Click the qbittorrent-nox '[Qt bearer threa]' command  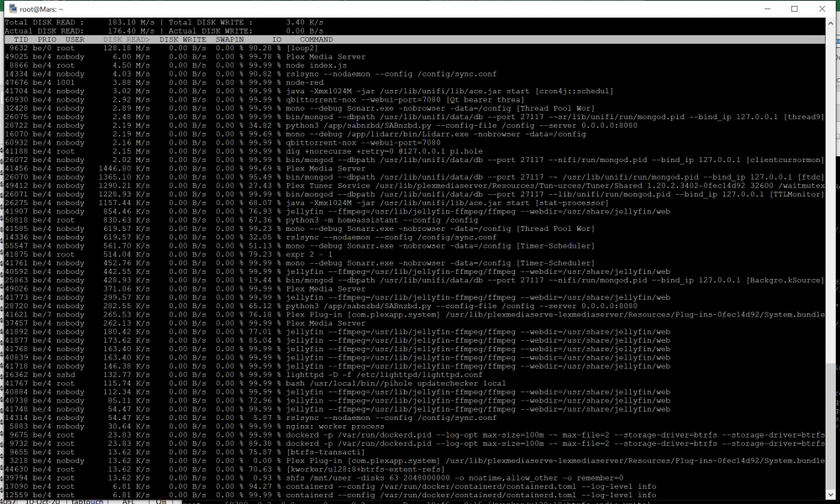pyautogui.click(x=405, y=100)
